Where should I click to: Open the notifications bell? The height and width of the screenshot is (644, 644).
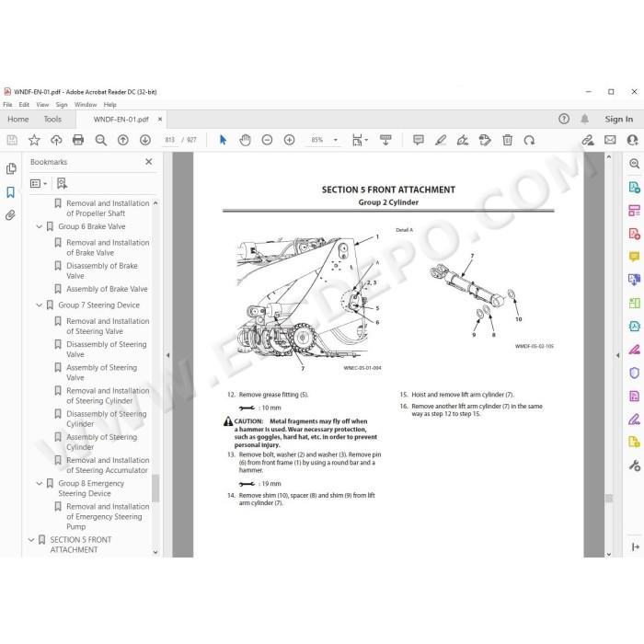585,119
